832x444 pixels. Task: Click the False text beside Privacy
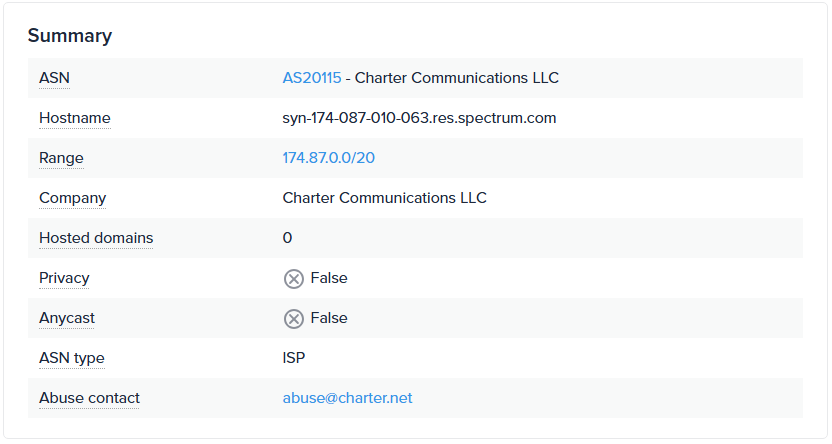point(329,278)
